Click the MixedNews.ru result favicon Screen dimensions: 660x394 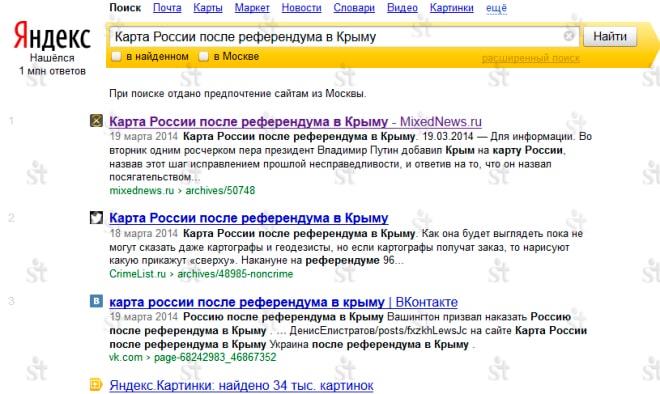(x=96, y=121)
